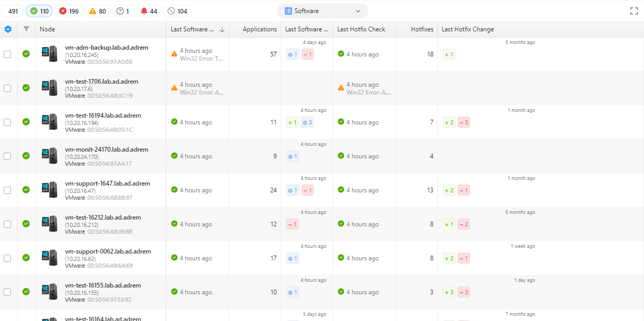Open node vm-test-16212.lab.ad.adrem

[x=103, y=217]
